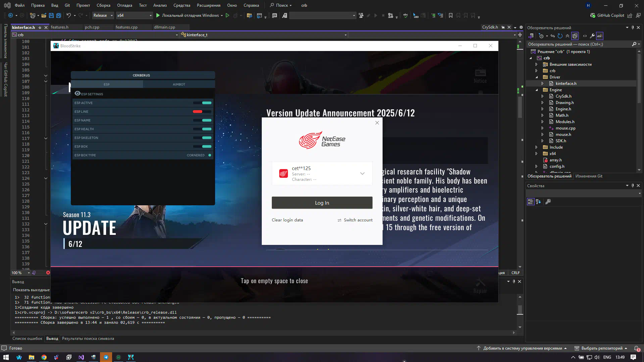This screenshot has width=644, height=362.
Task: Toggle auto-hide pin on Solution Explorer panel
Action: 633,28
